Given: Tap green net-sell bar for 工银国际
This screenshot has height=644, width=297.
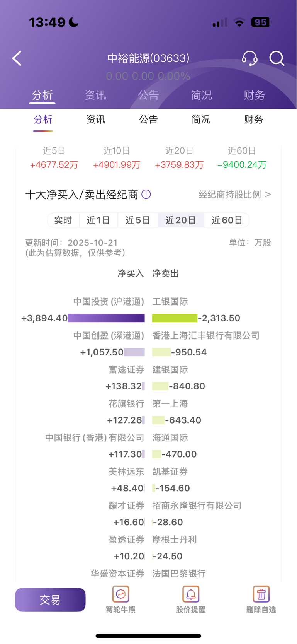Looking at the screenshot, I should [175, 318].
